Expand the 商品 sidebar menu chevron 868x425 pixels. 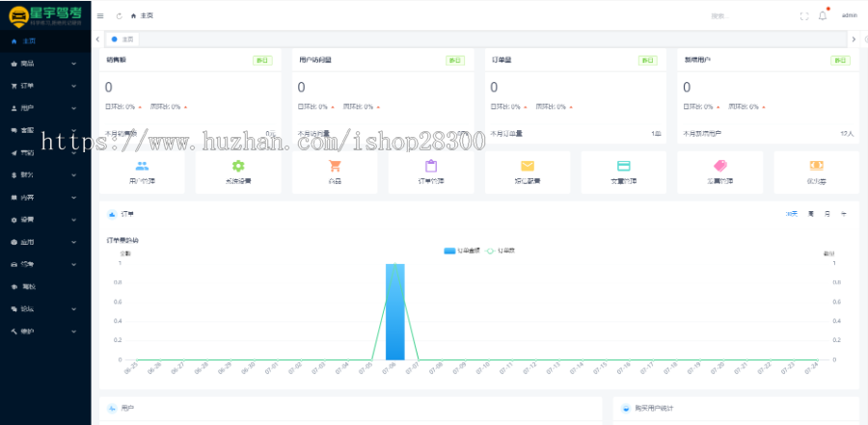pyautogui.click(x=73, y=64)
